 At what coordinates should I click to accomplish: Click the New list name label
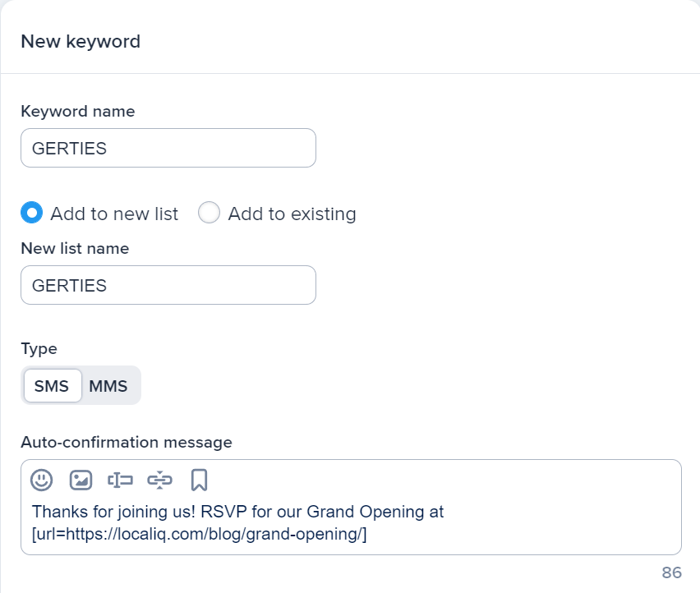[75, 247]
